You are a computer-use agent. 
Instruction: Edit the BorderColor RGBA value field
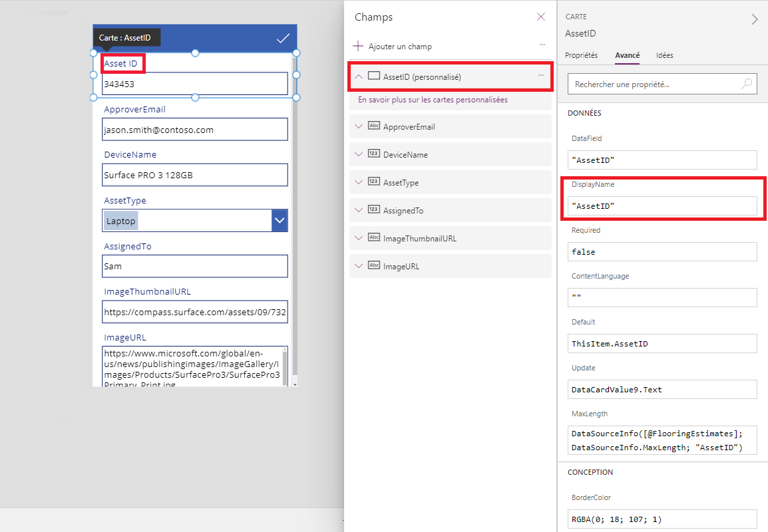click(x=662, y=519)
